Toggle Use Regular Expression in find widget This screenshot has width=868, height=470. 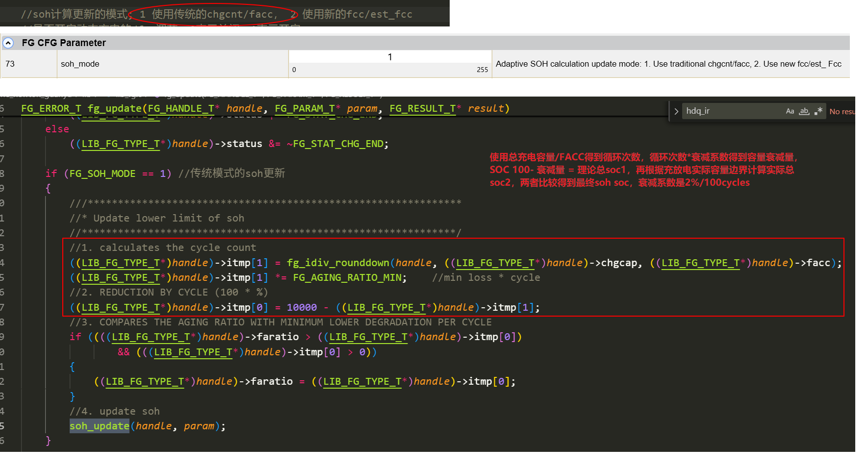pyautogui.click(x=818, y=111)
